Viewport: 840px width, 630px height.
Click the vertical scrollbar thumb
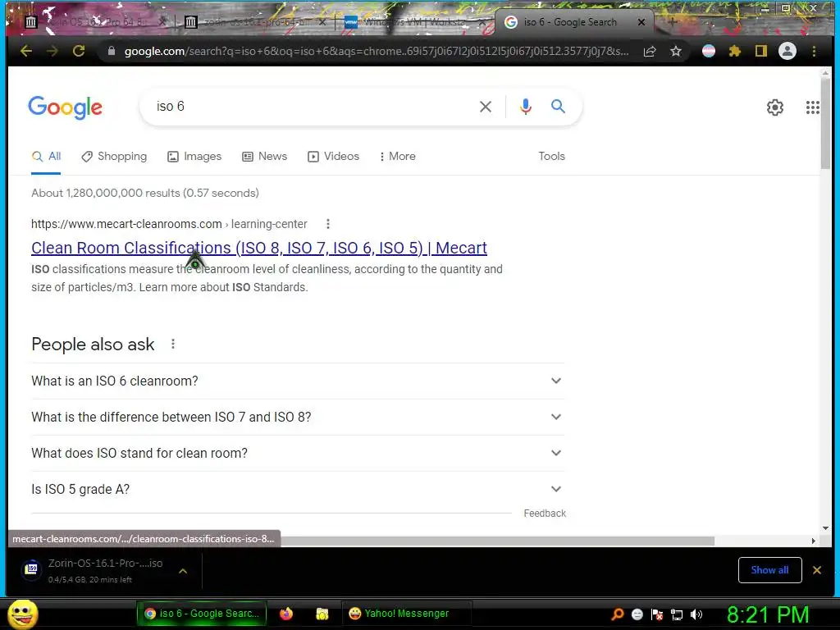tap(825, 123)
